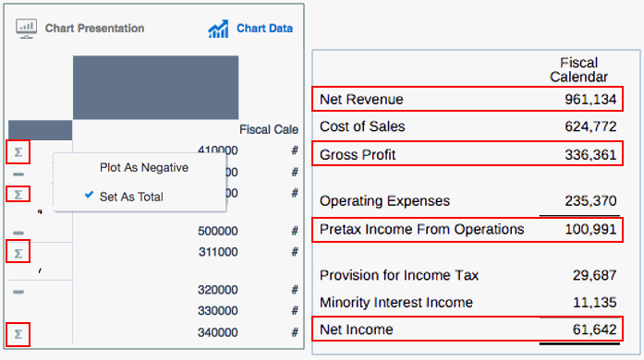Select the 320000 cell
Screen dimensions: 644x360
pos(218,290)
